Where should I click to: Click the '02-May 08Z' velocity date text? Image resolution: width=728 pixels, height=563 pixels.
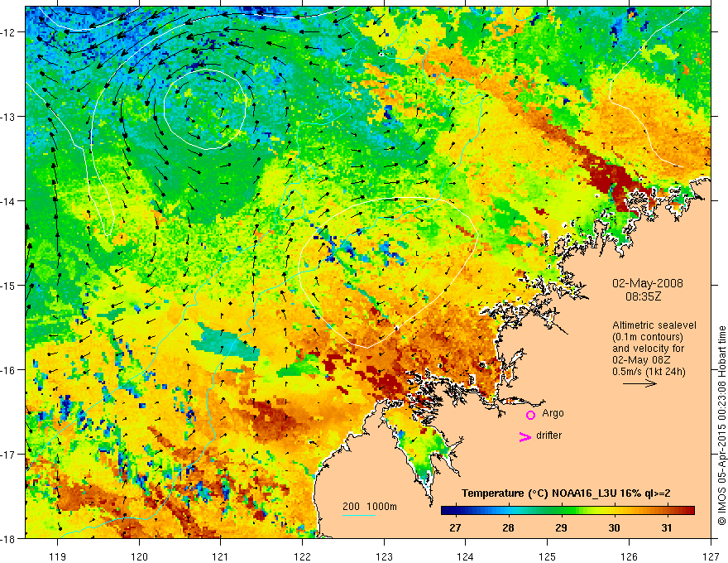pos(641,360)
